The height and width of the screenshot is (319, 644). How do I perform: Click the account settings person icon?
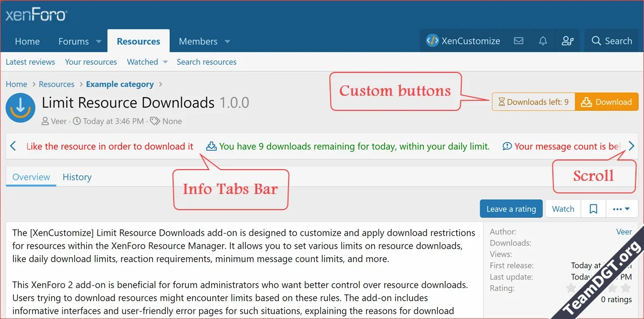click(568, 41)
